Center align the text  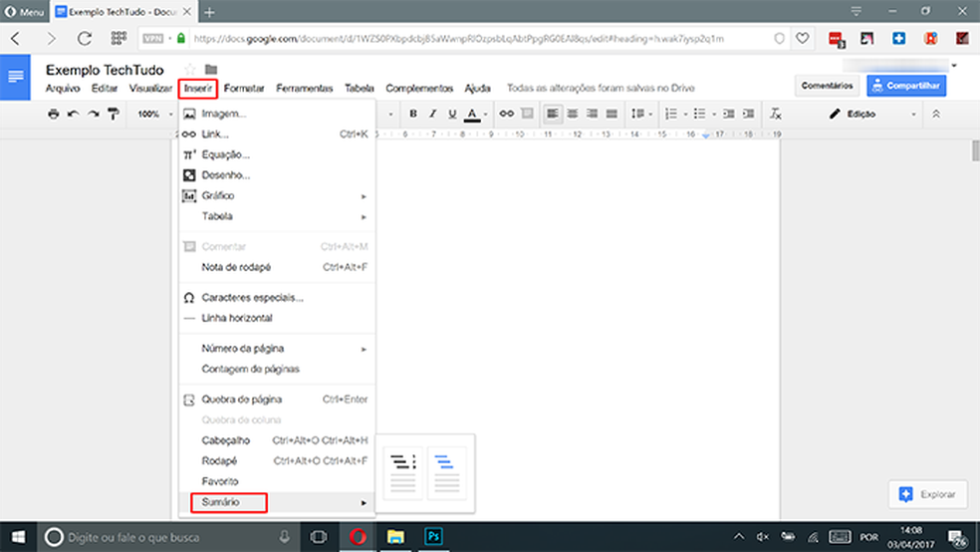573,114
